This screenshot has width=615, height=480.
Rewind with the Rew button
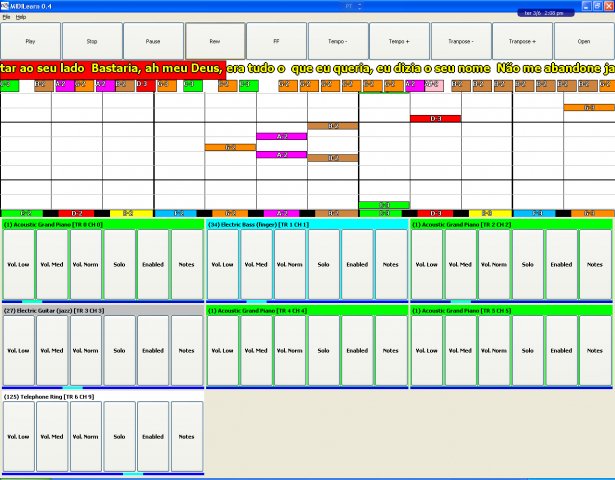click(215, 41)
